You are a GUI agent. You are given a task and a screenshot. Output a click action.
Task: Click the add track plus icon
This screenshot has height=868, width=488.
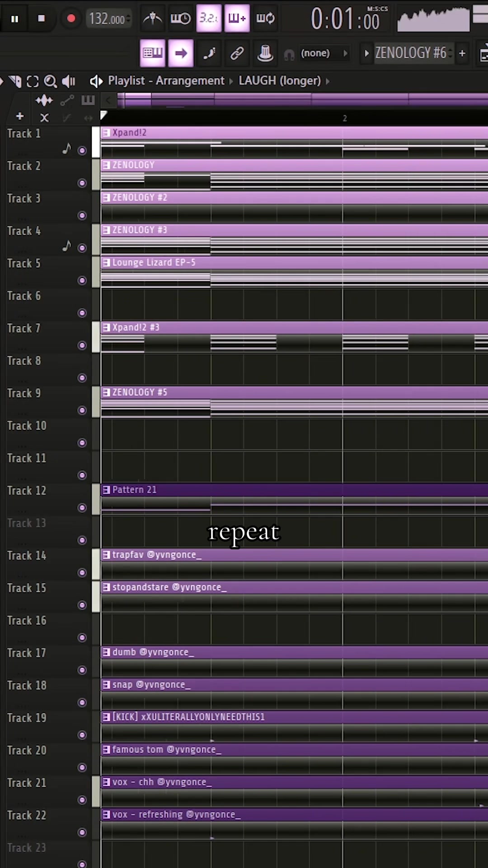tap(19, 117)
